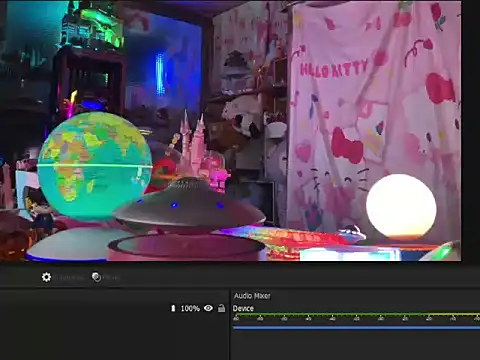Click the battery icon beside 100%

(173, 308)
